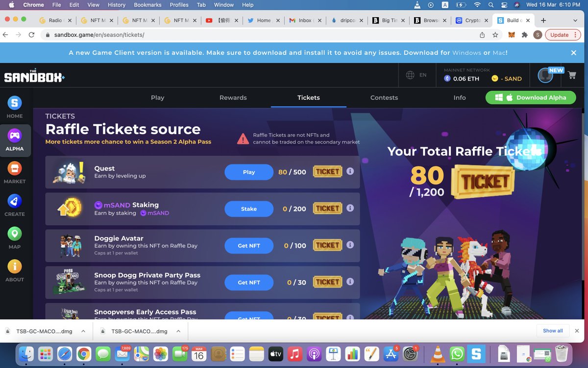Select the Tickets tab
Screen dimensions: 588x368
(309, 98)
